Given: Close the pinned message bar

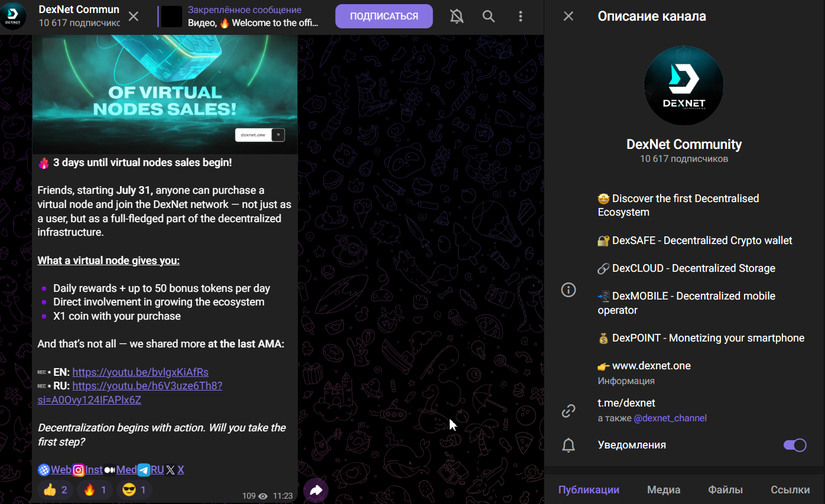Looking at the screenshot, I should tap(134, 17).
